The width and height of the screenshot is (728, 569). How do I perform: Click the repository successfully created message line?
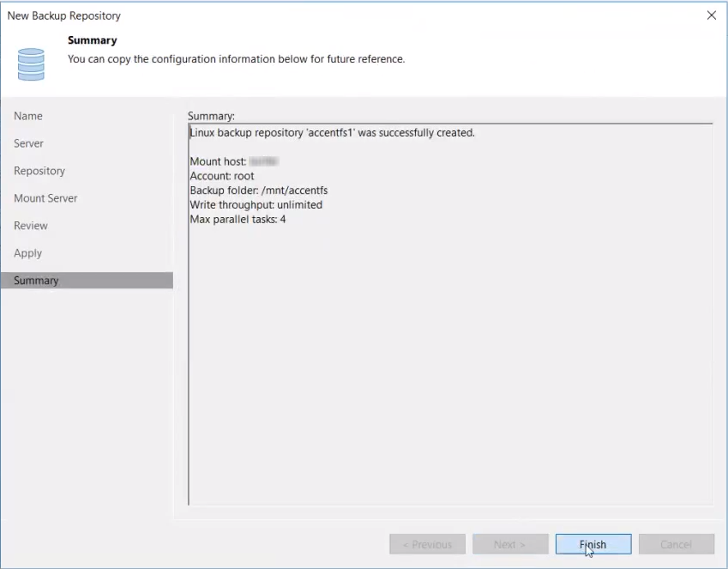(x=332, y=133)
